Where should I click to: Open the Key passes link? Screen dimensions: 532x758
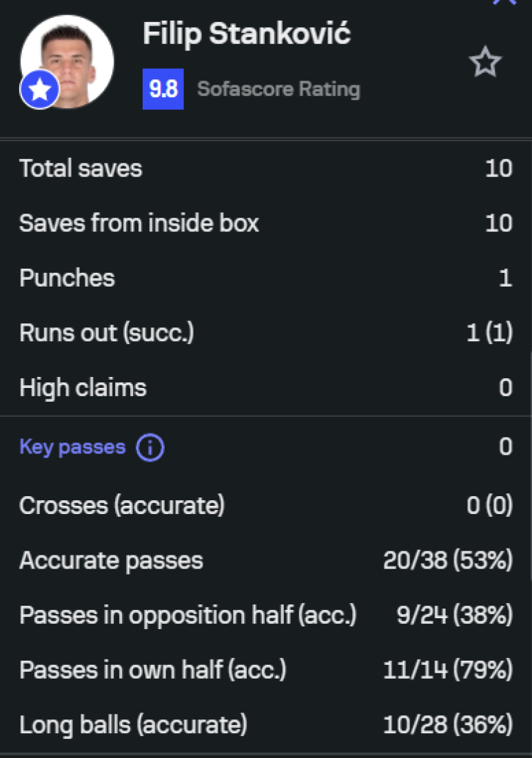(72, 447)
